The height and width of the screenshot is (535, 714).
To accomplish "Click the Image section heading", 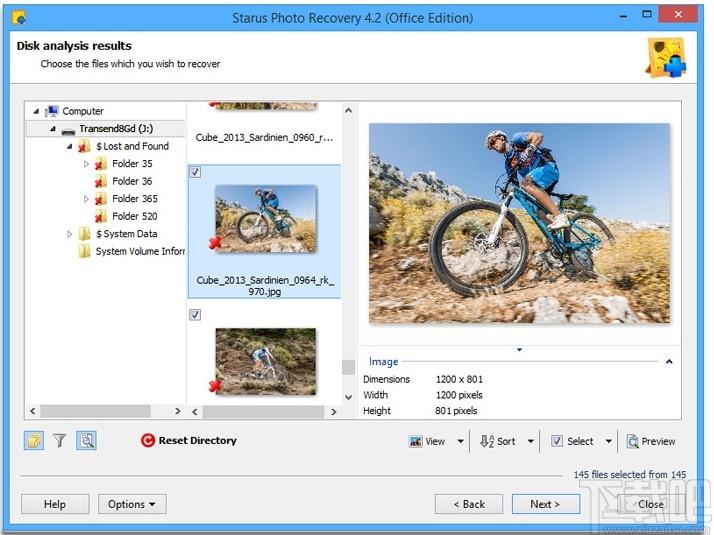I will click(x=383, y=362).
